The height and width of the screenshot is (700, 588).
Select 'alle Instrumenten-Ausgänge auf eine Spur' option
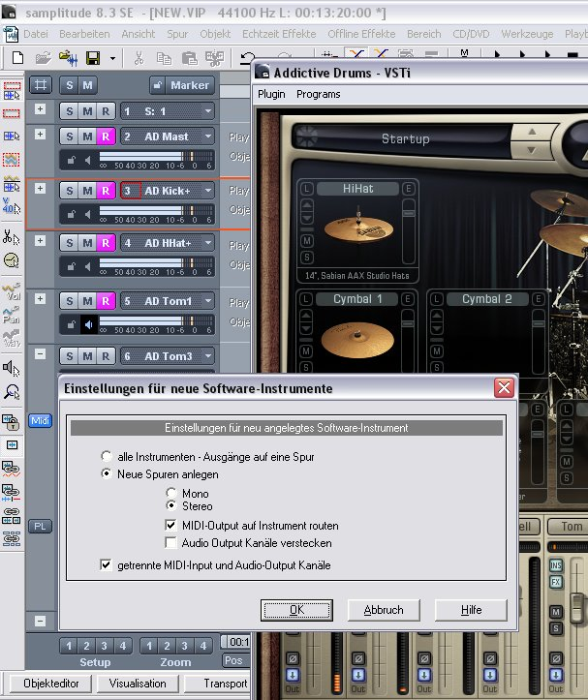point(107,456)
